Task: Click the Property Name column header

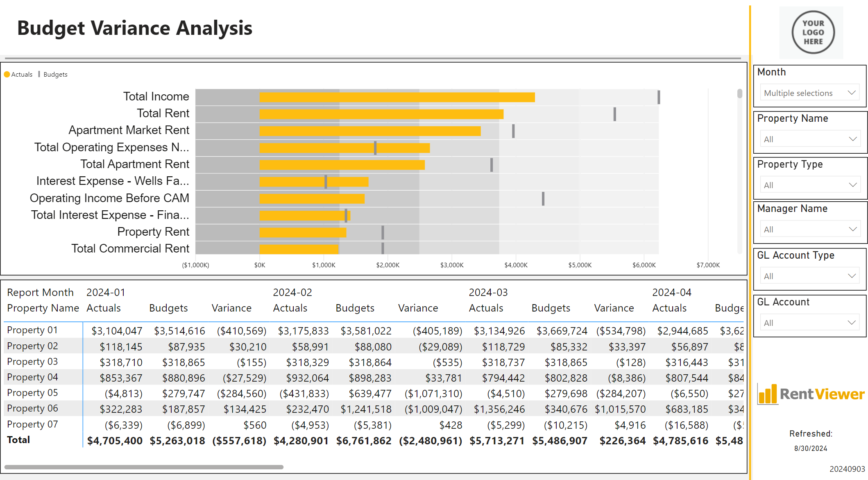Action: [43, 308]
